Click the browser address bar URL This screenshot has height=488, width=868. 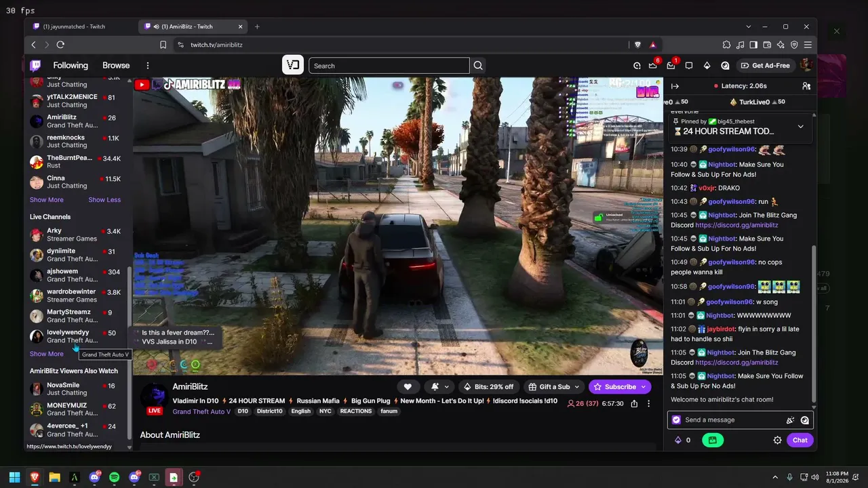[216, 45]
